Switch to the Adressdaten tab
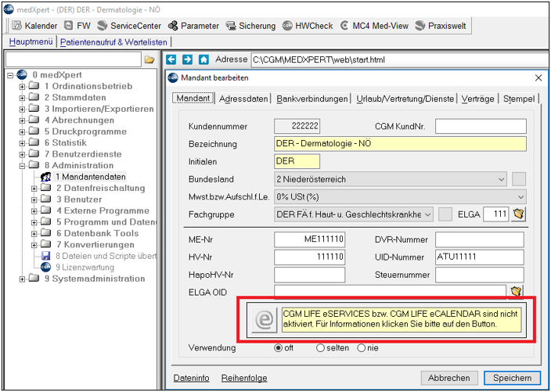This screenshot has width=551, height=392. [x=243, y=99]
